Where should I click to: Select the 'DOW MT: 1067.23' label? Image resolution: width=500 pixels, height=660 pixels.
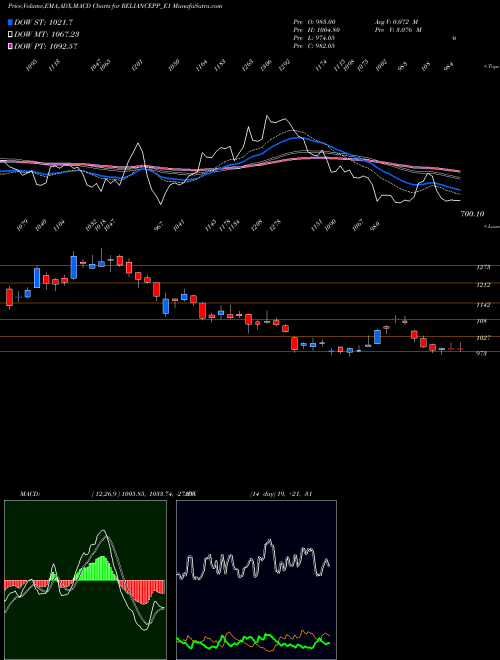point(47,34)
